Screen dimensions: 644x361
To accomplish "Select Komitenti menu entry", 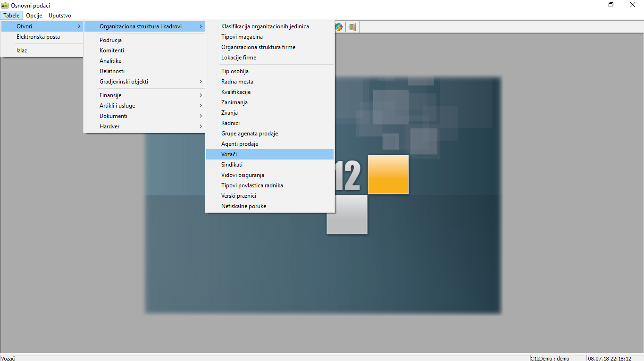I will [112, 50].
